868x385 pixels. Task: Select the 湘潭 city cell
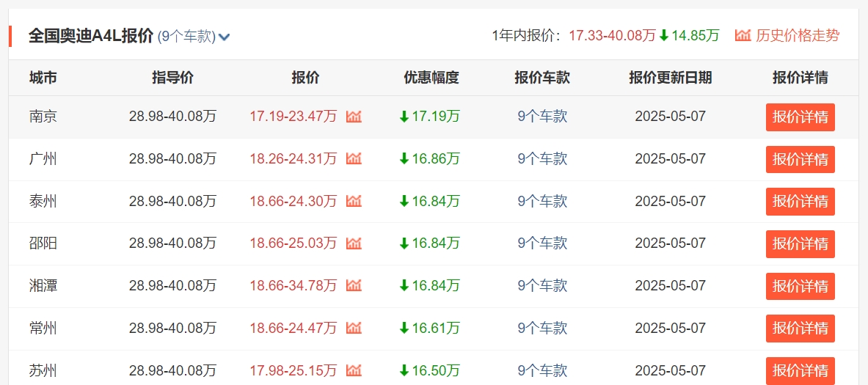tap(43, 286)
